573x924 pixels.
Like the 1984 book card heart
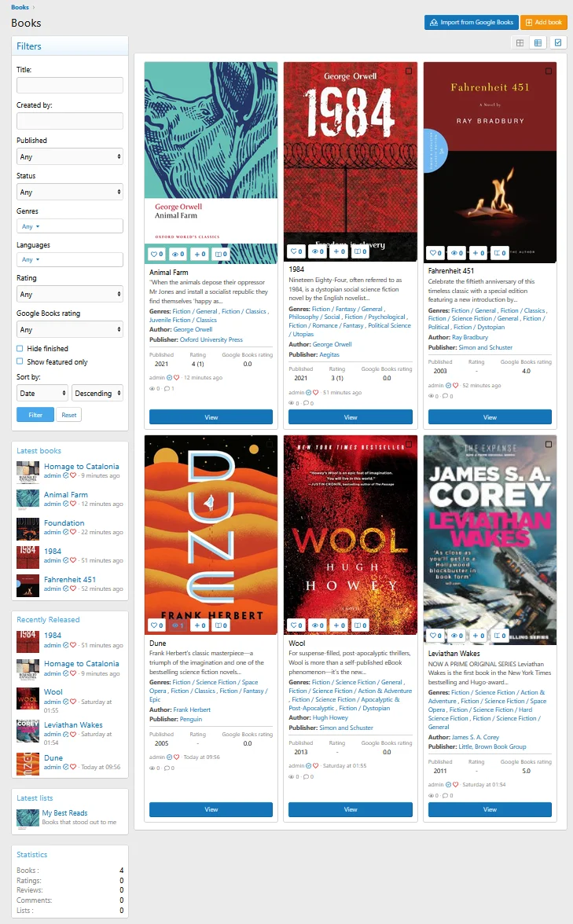click(x=296, y=251)
